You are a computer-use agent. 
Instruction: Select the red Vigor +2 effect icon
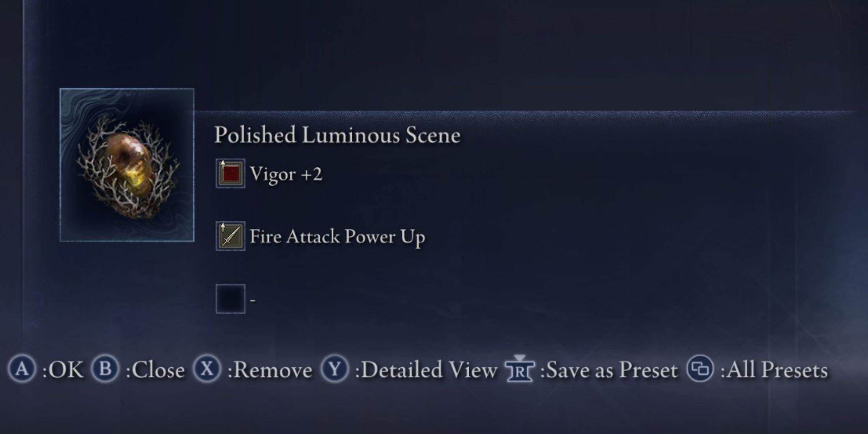tap(230, 173)
